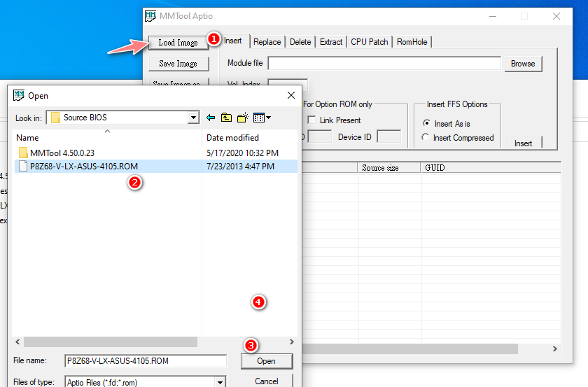Viewport: 588px width, 387px height.
Task: Sort by the Name column header
Action: click(107, 138)
